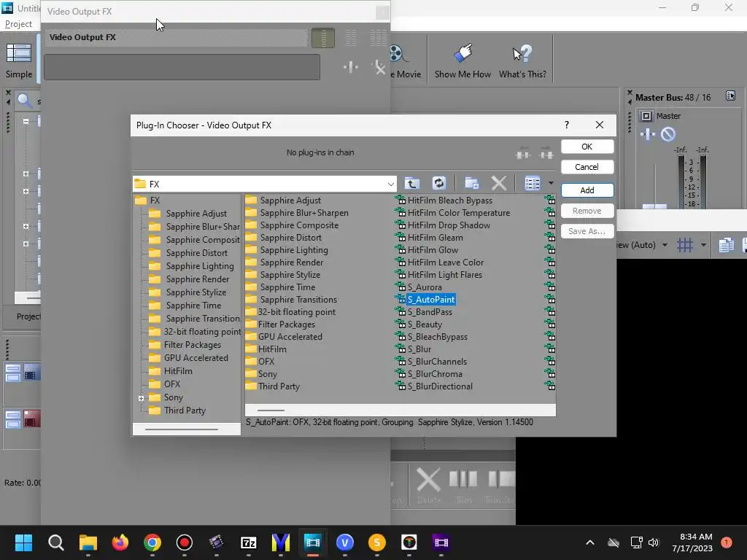
Task: Click the Views list icon in chooser
Action: (532, 183)
